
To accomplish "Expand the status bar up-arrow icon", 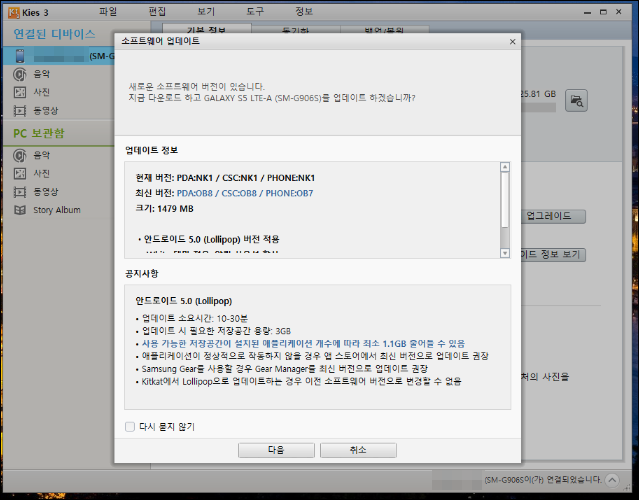I will pyautogui.click(x=612, y=480).
